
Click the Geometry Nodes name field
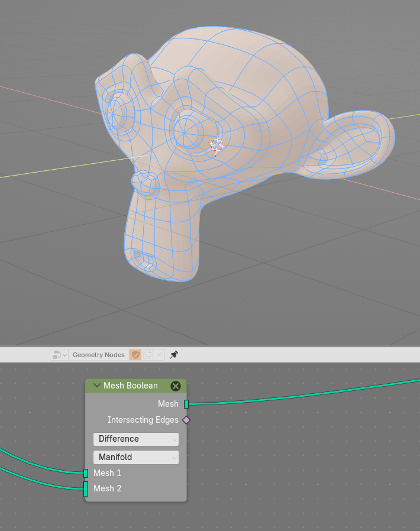pos(99,355)
